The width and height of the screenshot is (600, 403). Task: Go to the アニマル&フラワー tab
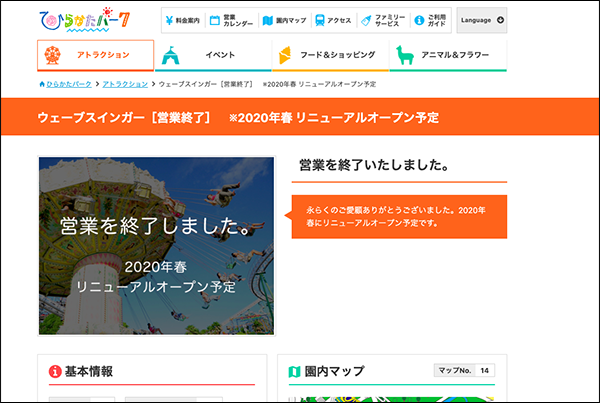[x=448, y=55]
